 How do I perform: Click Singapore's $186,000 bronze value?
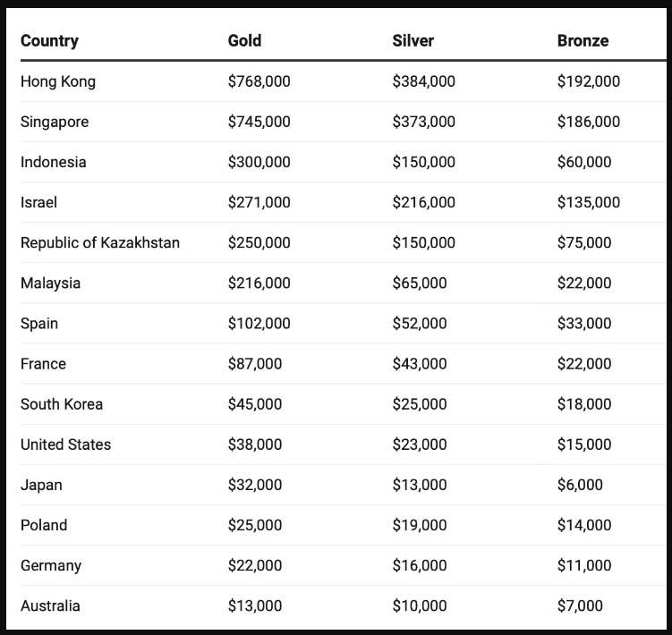[x=589, y=122]
